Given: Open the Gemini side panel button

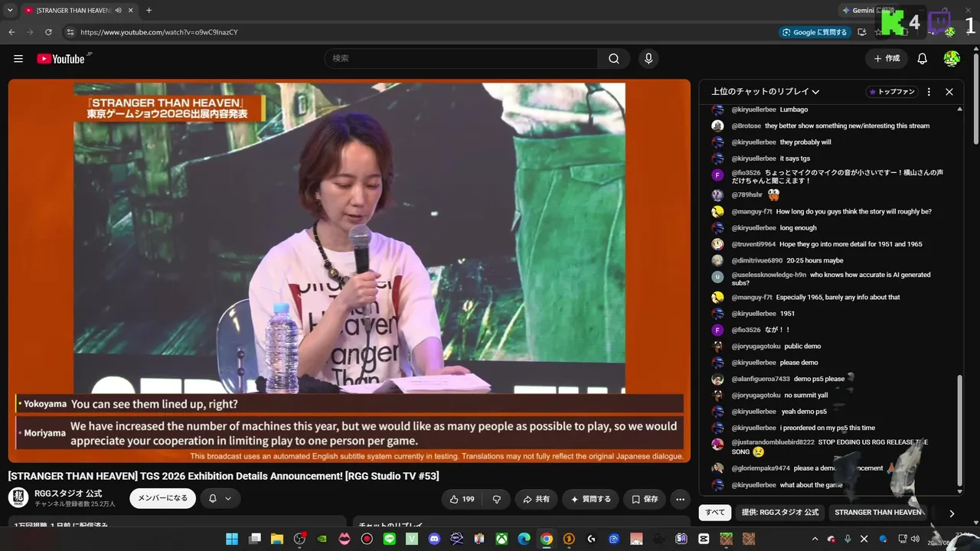Looking at the screenshot, I should pos(867,11).
